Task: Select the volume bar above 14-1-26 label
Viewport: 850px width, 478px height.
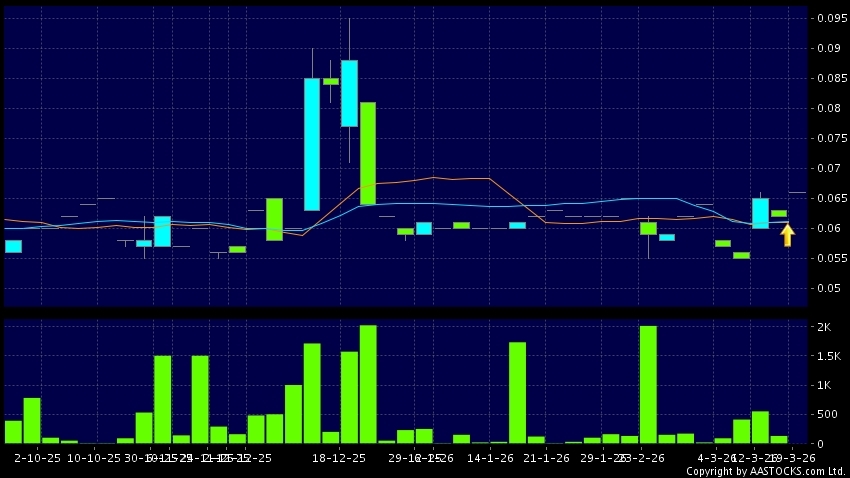Action: [498, 441]
